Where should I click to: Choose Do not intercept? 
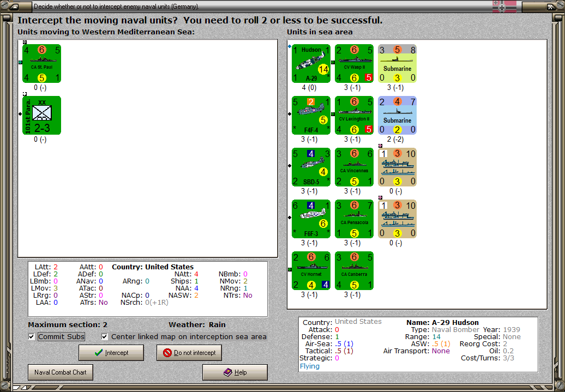(x=189, y=353)
